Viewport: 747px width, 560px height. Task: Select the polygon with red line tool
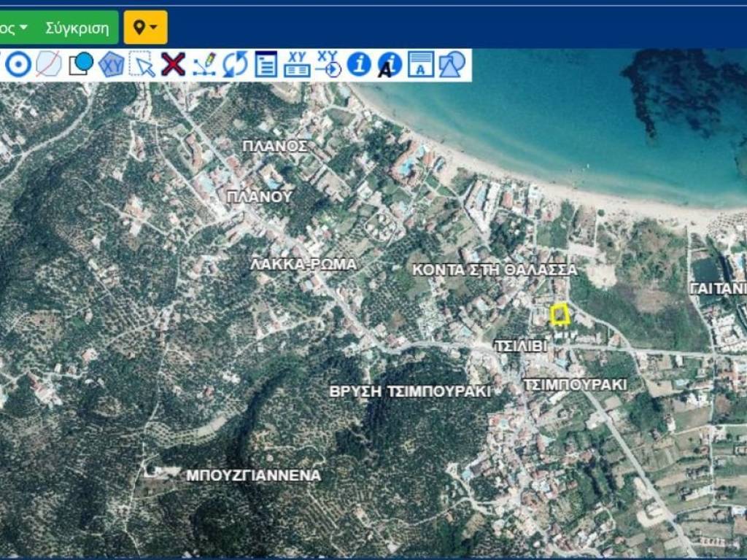(x=49, y=65)
